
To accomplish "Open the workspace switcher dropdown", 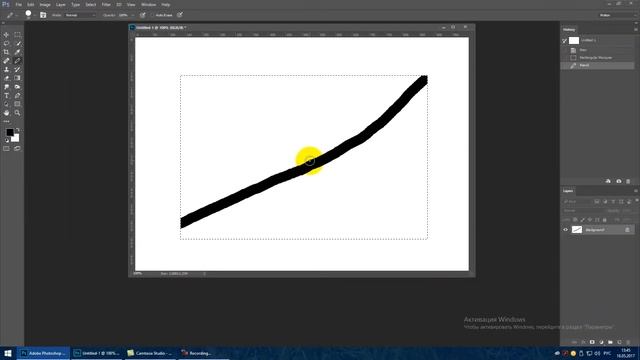I will 617,15.
